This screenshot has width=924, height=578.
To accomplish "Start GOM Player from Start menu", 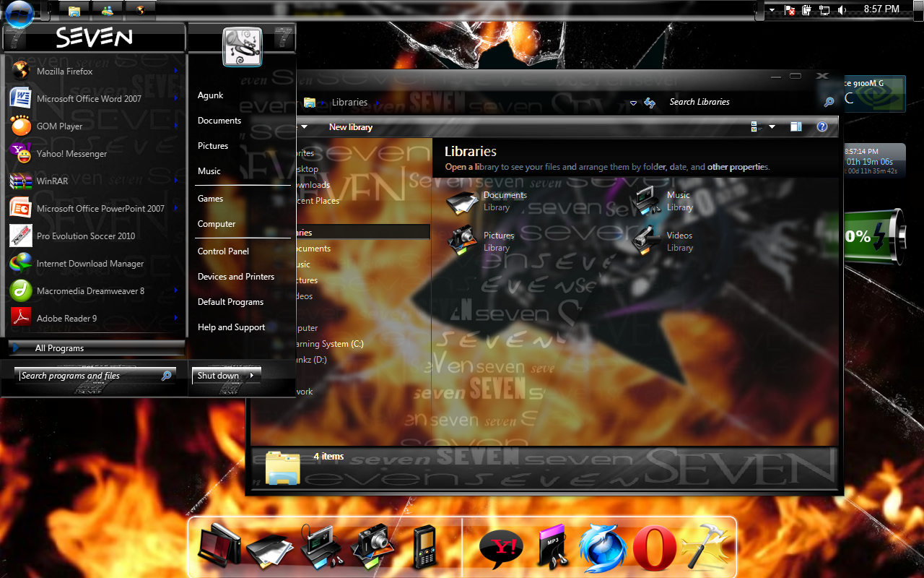I will 94,126.
